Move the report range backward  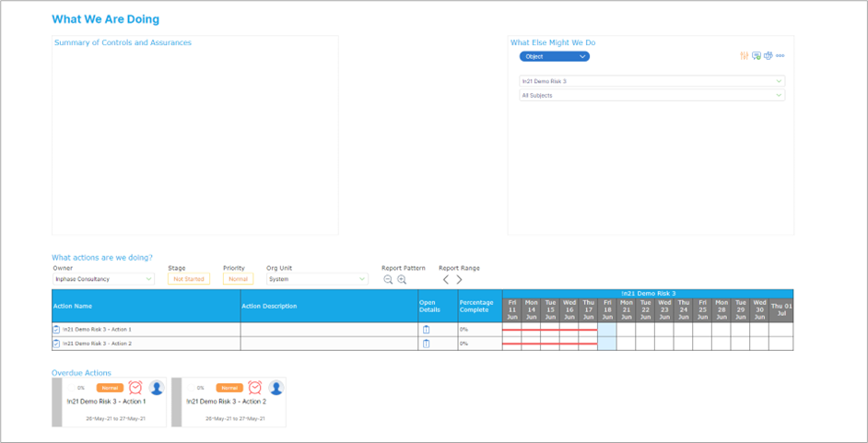(446, 279)
